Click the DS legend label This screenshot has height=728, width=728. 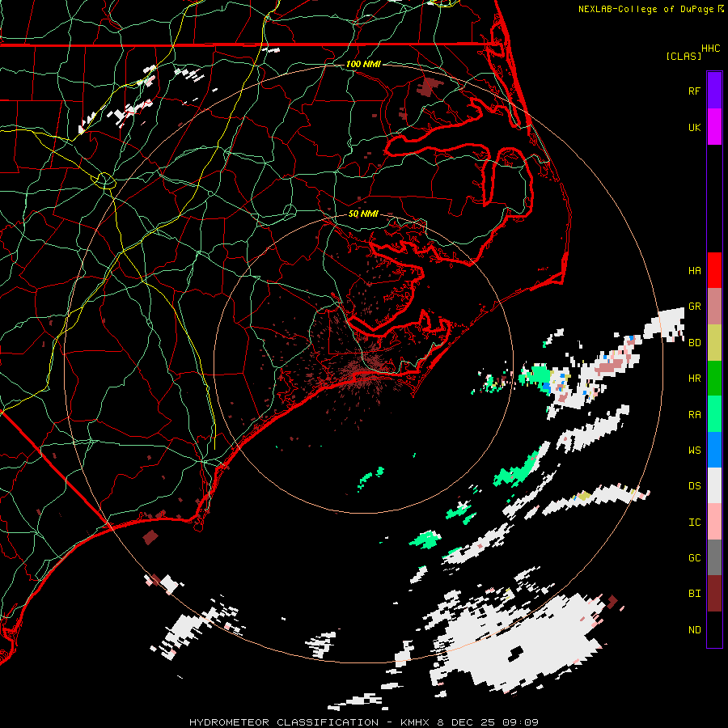pos(694,486)
